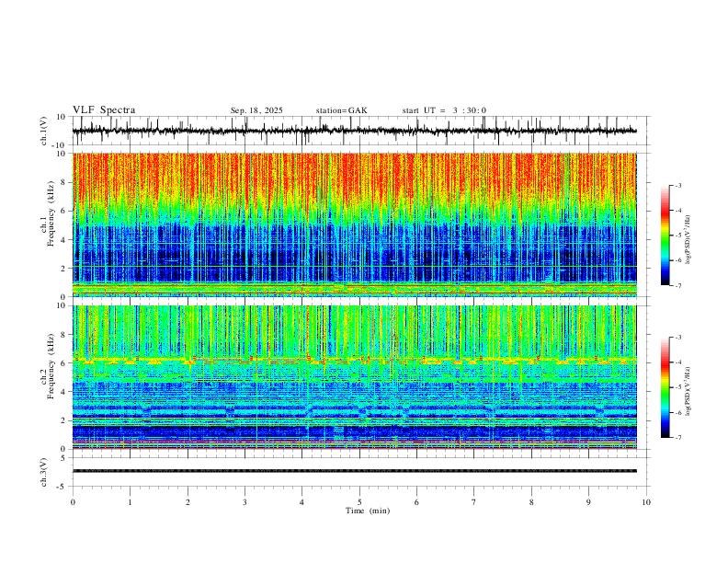Click the "2" tick on the Time axis

tap(188, 502)
